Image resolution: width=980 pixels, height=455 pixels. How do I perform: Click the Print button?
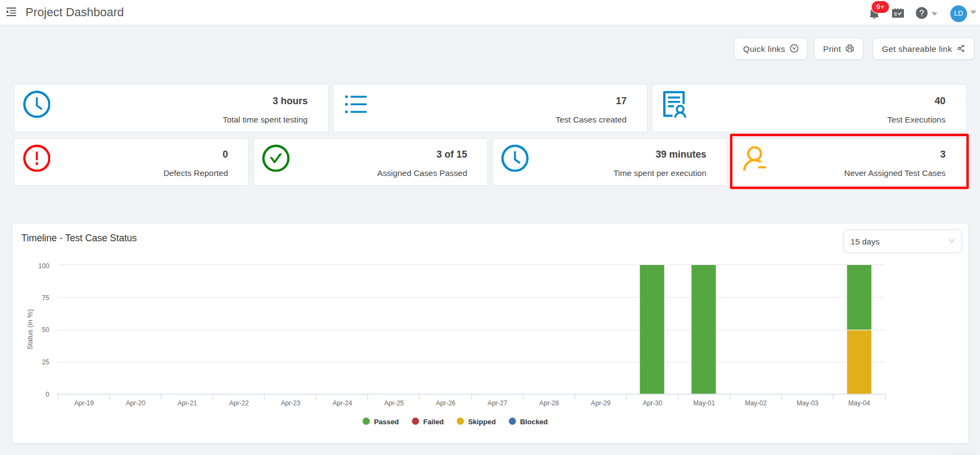(838, 49)
